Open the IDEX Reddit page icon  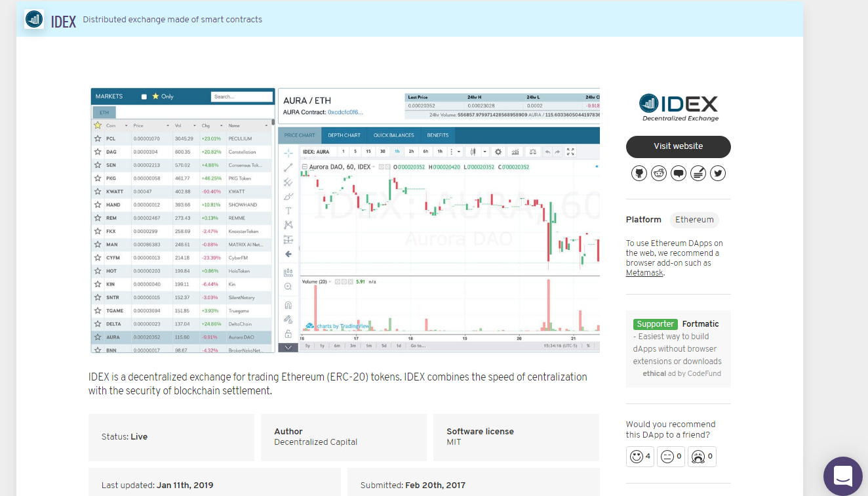click(659, 173)
